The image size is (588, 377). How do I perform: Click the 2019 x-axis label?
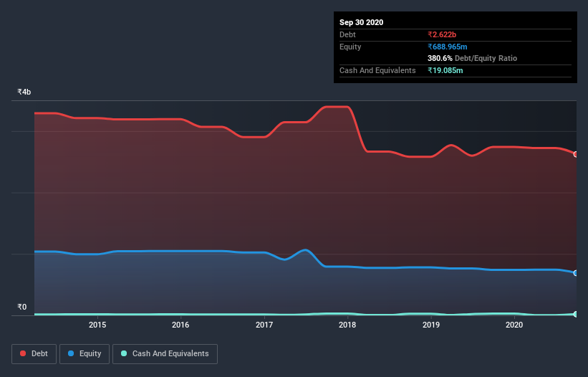click(431, 325)
